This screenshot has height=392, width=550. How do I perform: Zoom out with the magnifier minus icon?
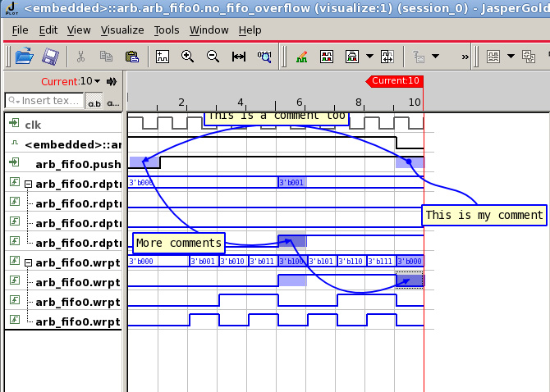pyautogui.click(x=213, y=57)
